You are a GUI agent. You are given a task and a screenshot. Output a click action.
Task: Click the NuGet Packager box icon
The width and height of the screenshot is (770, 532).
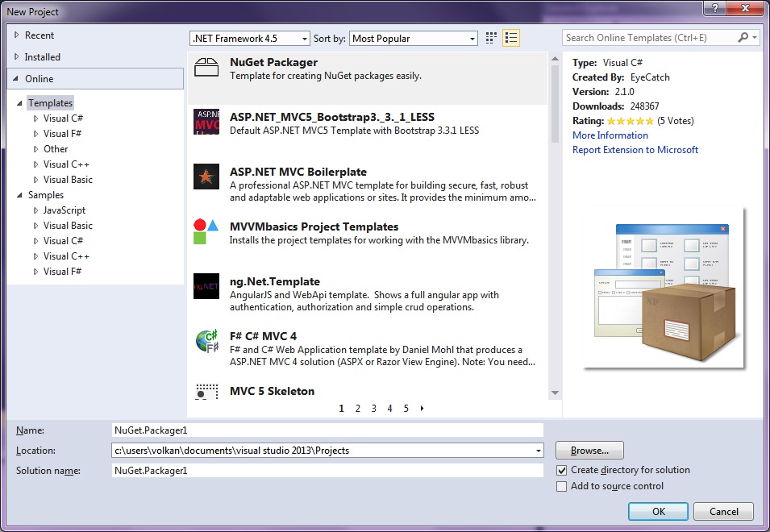tap(206, 67)
